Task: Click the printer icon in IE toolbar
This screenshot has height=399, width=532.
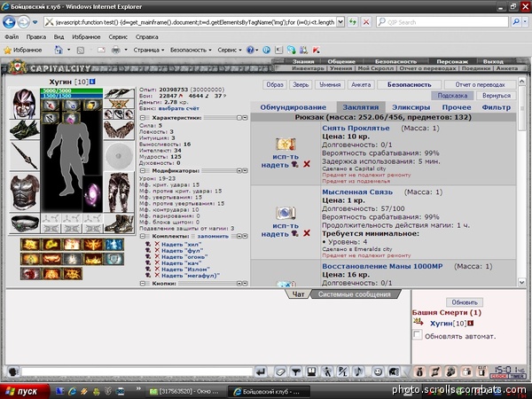Action: (116, 51)
